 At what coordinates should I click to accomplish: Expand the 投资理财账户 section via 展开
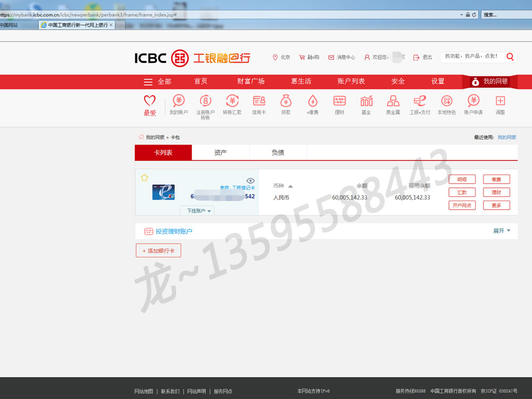[x=502, y=231]
